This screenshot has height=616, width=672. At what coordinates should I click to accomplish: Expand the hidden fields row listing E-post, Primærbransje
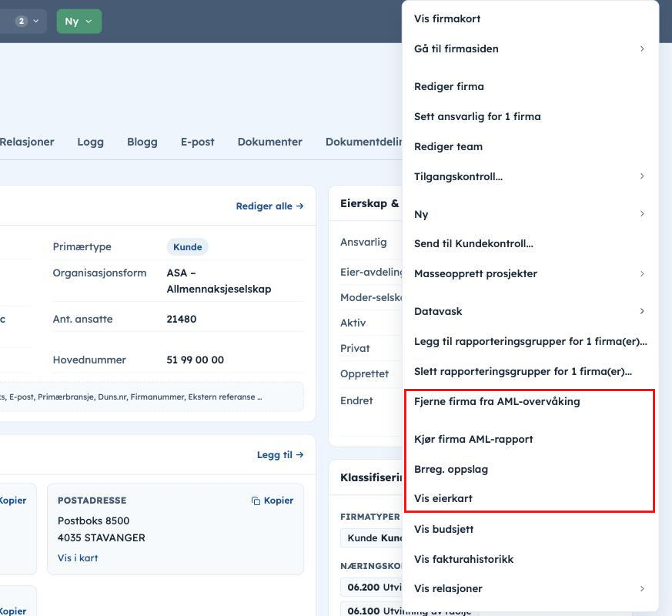tap(152, 397)
